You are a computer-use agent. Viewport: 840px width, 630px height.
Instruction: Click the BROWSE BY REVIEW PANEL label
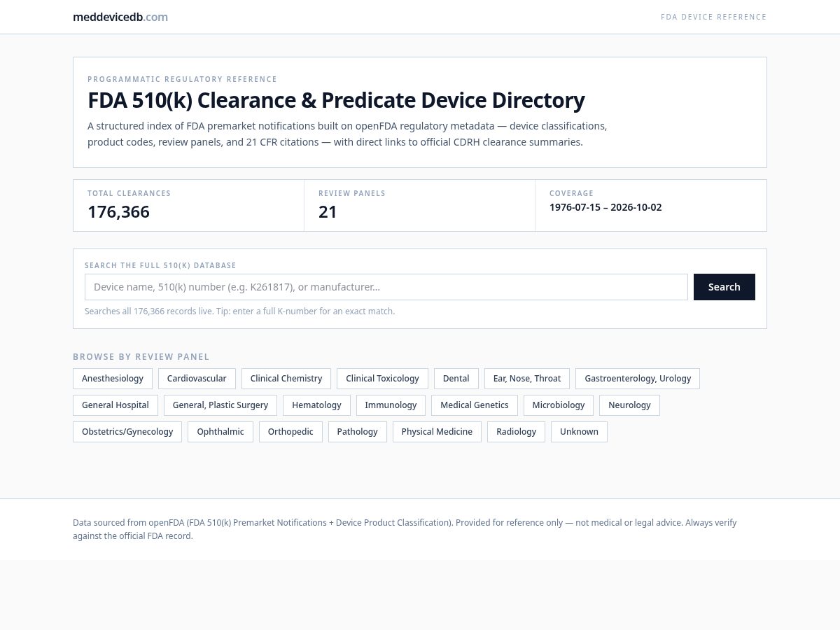[141, 357]
